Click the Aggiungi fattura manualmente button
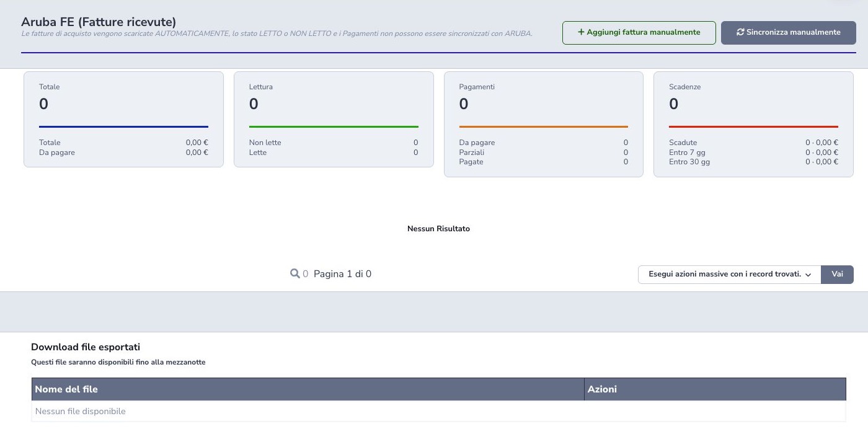This screenshot has width=868, height=434. tap(639, 32)
